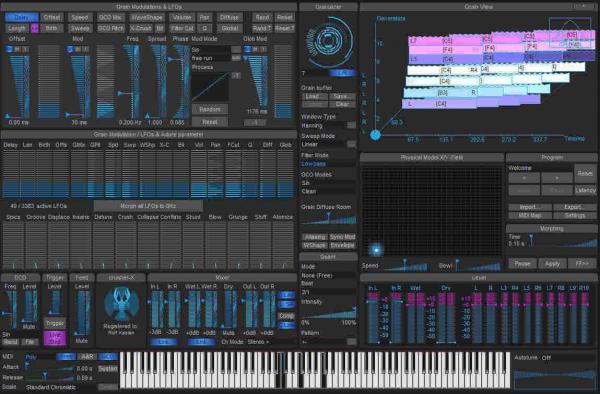Viewport: 600px width, 394px height.
Task: Toggle the Link button under In L/In R
Action: pos(164,342)
